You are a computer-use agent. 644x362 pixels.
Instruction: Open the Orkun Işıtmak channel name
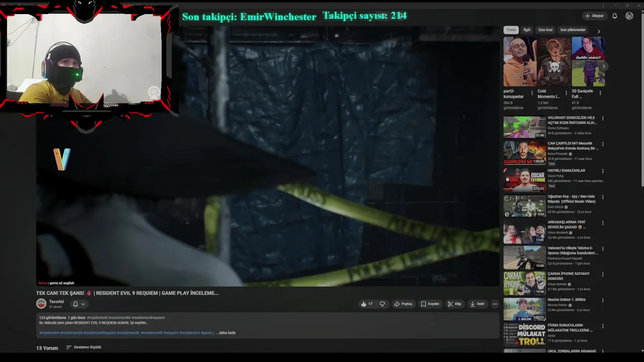[x=557, y=284]
